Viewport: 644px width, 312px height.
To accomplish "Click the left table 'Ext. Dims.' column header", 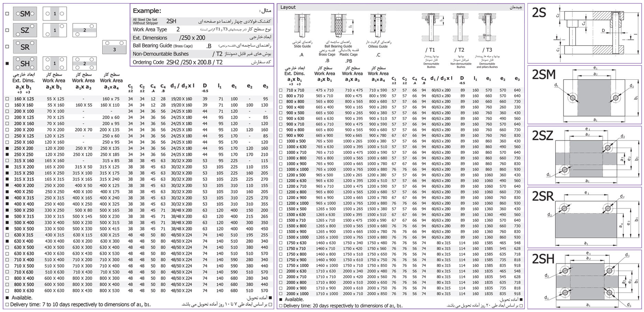I will pos(23,81).
